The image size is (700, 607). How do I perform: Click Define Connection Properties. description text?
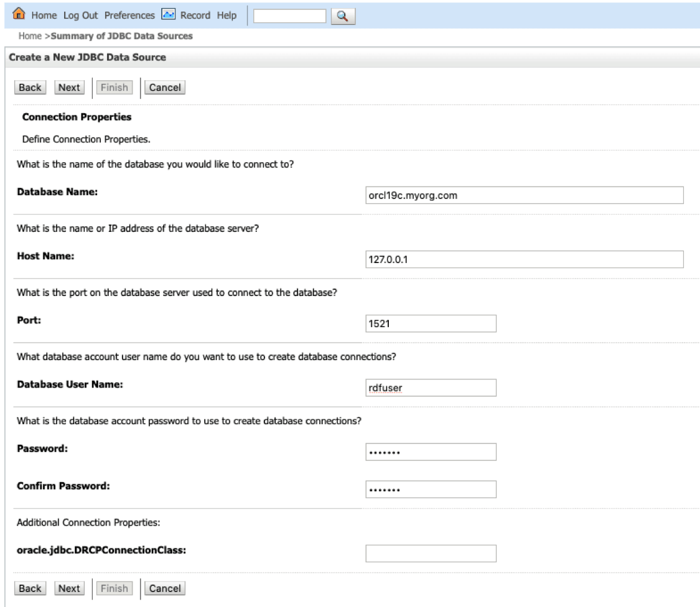tap(86, 139)
